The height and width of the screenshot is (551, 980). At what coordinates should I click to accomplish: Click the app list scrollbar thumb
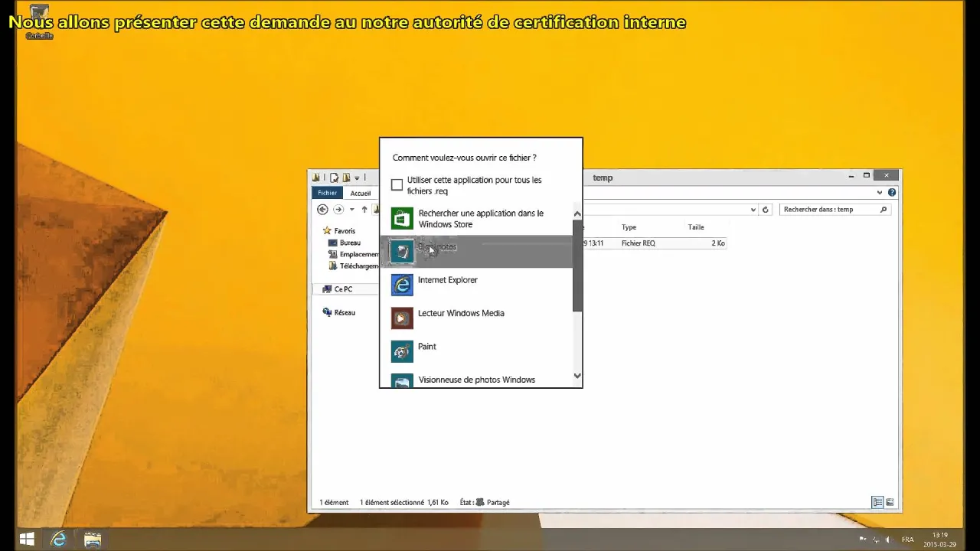click(x=577, y=266)
